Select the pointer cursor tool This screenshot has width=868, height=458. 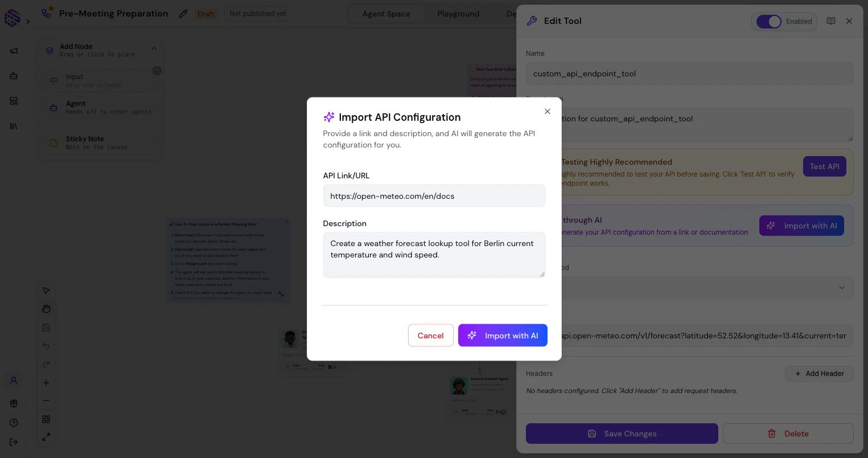pos(46,291)
